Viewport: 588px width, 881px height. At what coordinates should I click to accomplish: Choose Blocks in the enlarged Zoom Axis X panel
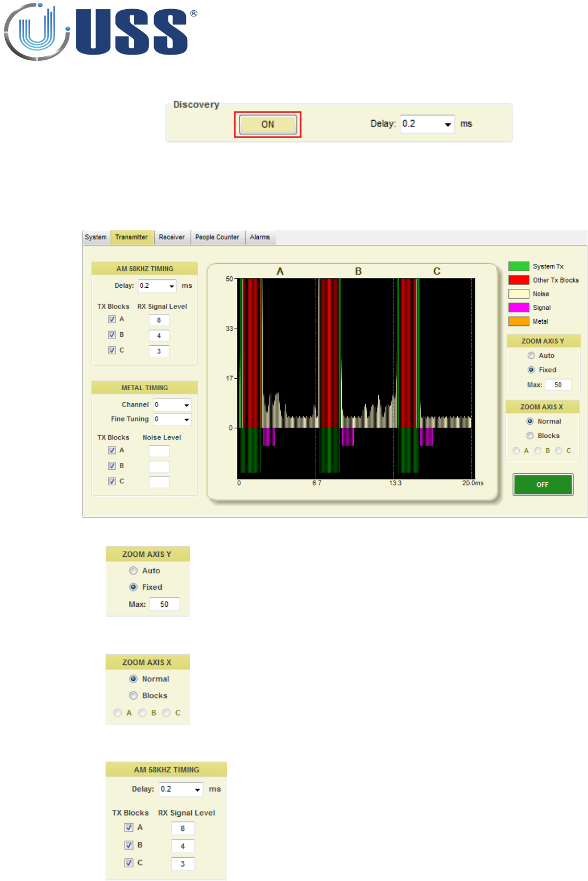[134, 696]
